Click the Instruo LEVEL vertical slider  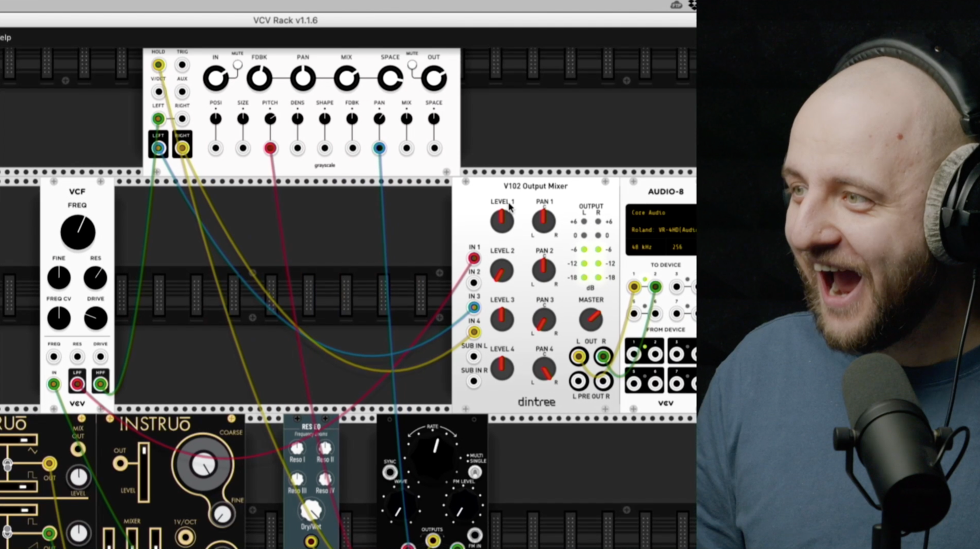[x=143, y=473]
